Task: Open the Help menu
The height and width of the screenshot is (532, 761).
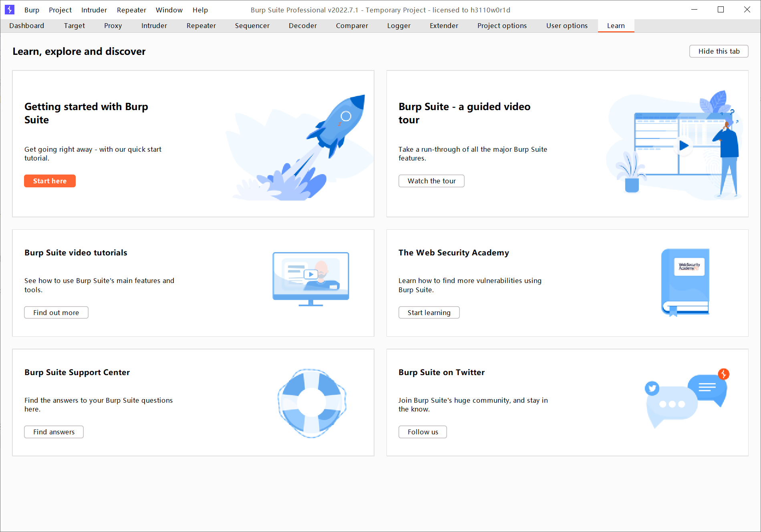Action: pos(200,10)
